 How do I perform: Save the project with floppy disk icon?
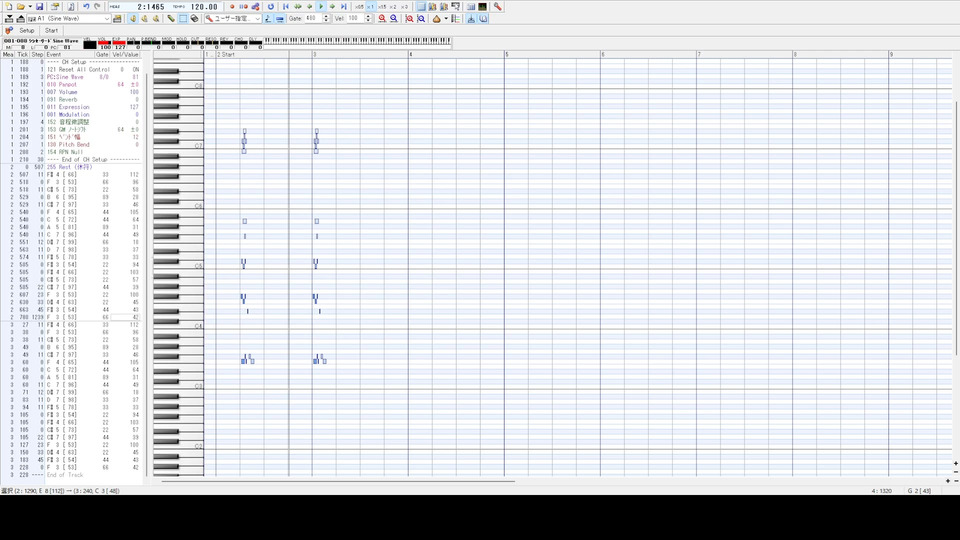[x=39, y=7]
